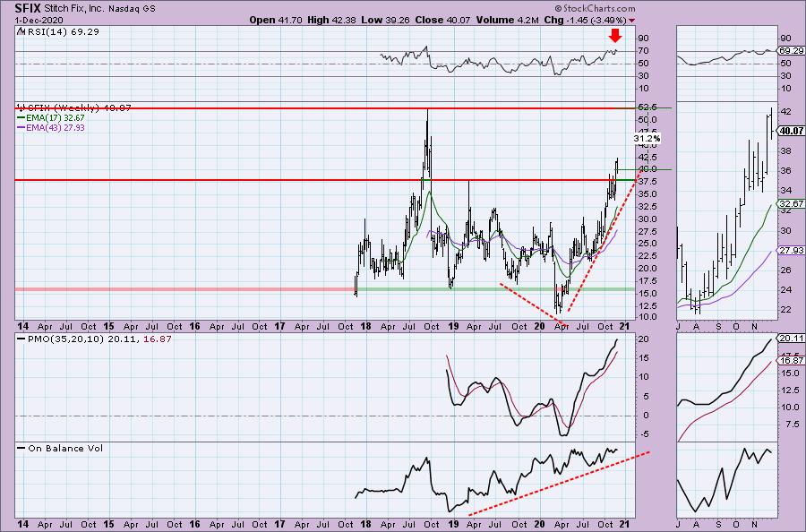Click the red down triangle beside Chg

pos(631,21)
